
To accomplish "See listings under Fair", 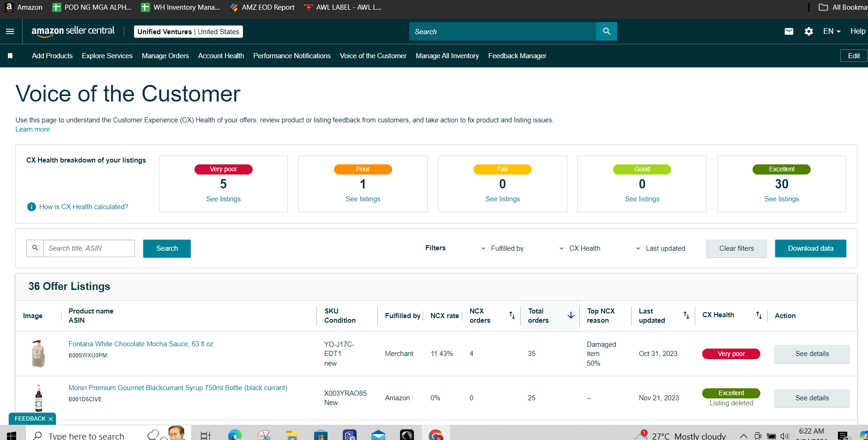I will [503, 199].
